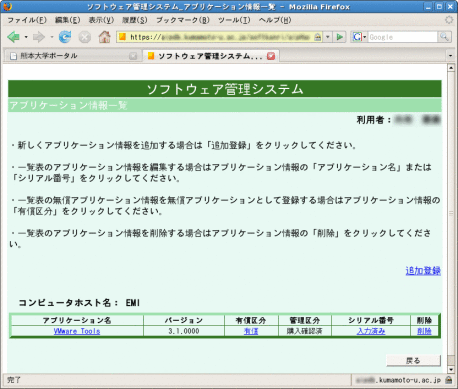Minimize the Firefox window
Screen dimensions: 458x389
coord(428,6)
